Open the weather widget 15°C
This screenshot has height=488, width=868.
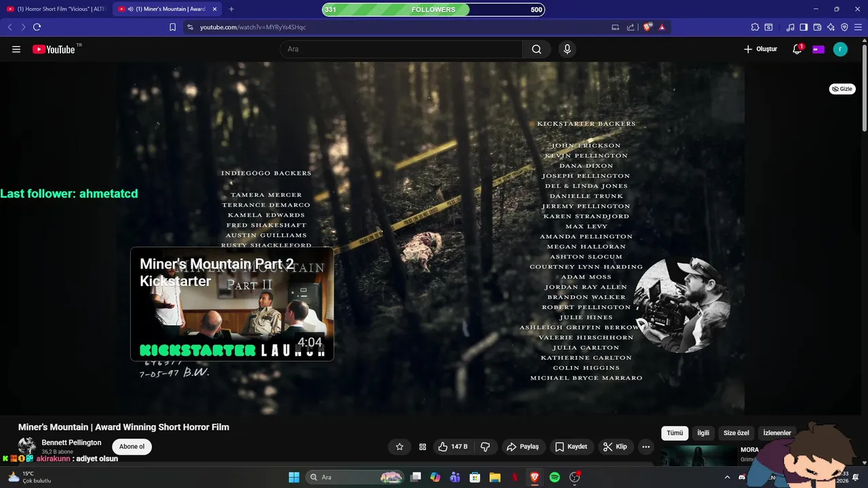[x=30, y=477]
